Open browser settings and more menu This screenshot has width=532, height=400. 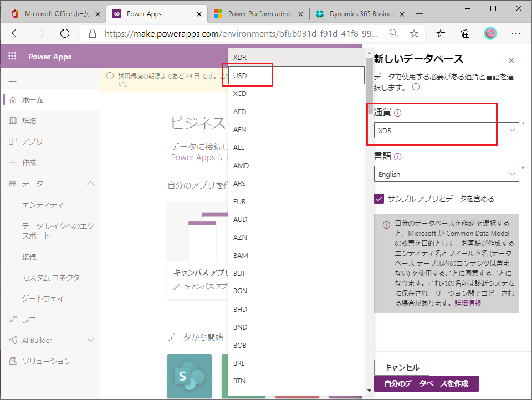click(516, 33)
